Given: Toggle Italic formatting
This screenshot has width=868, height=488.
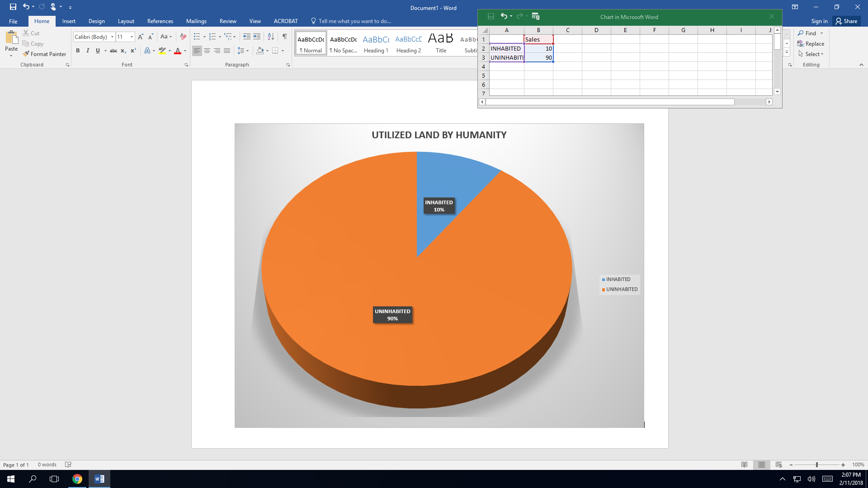Looking at the screenshot, I should 88,51.
